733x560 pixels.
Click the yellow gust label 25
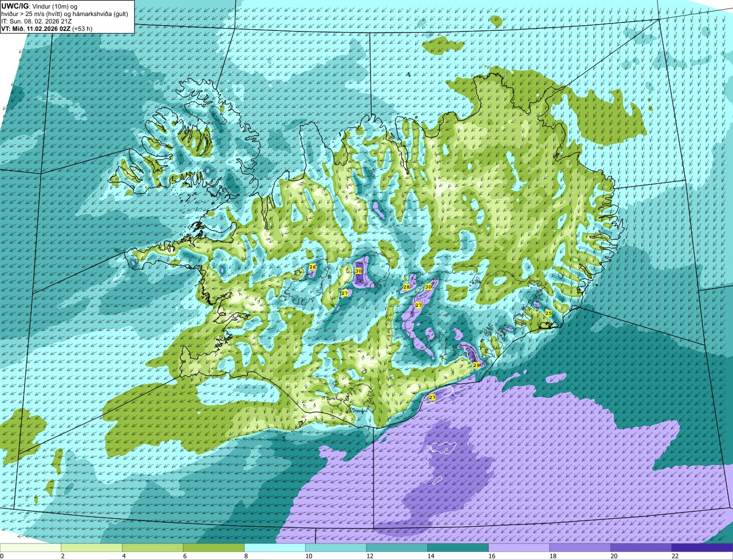click(549, 313)
